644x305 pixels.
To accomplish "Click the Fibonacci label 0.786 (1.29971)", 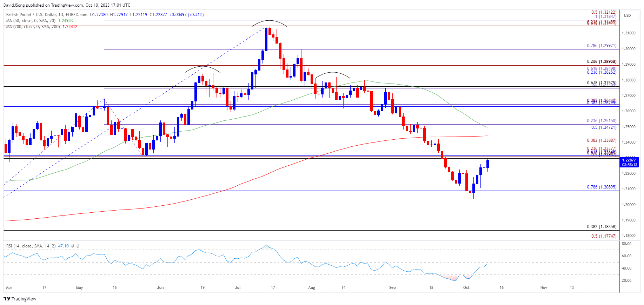I will (x=602, y=46).
